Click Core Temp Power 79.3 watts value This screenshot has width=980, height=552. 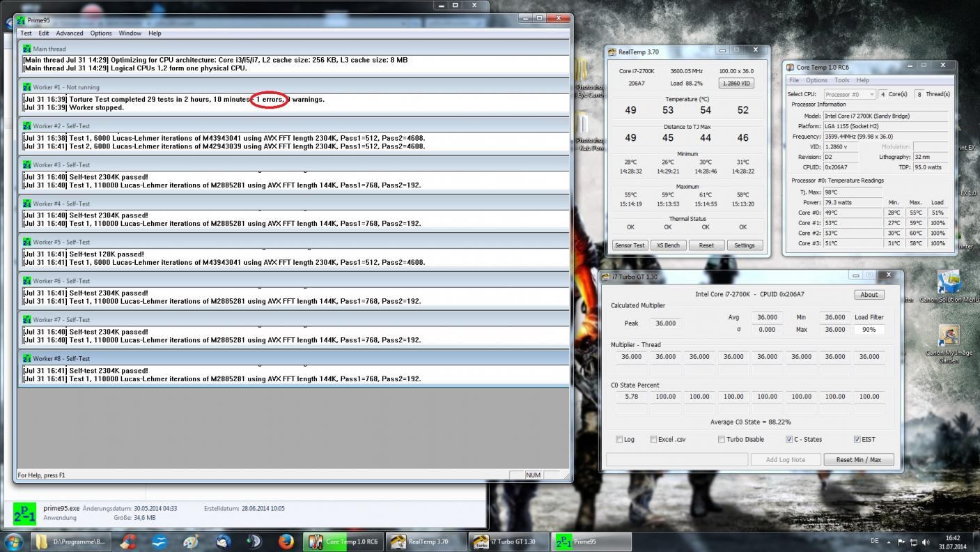[x=853, y=202]
